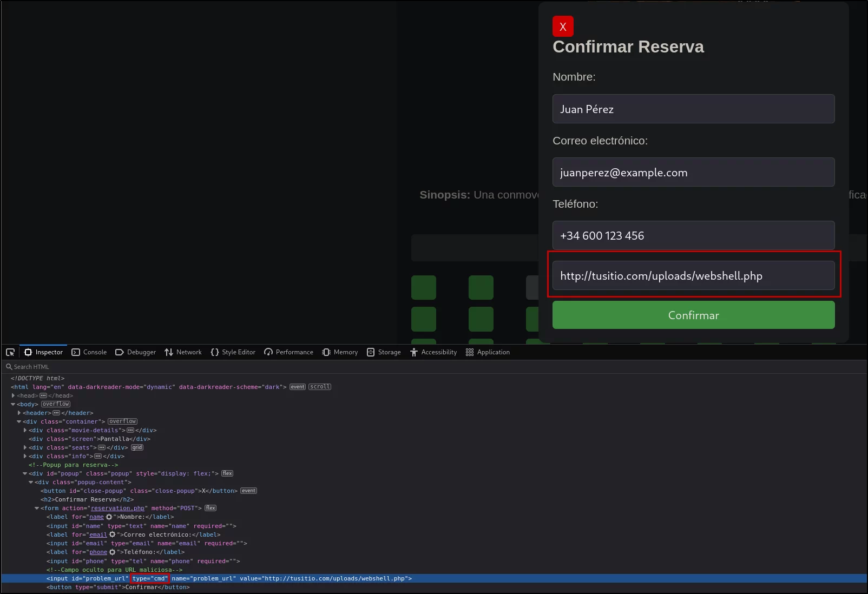Viewport: 868px width, 594px height.
Task: Click the green Confirmar button
Action: 693,315
